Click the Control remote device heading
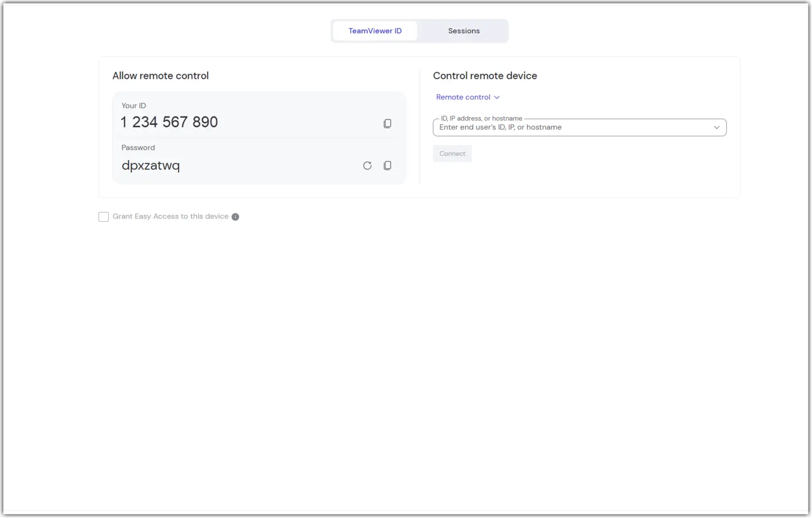Screen dimensions: 812x518 pyautogui.click(x=485, y=76)
